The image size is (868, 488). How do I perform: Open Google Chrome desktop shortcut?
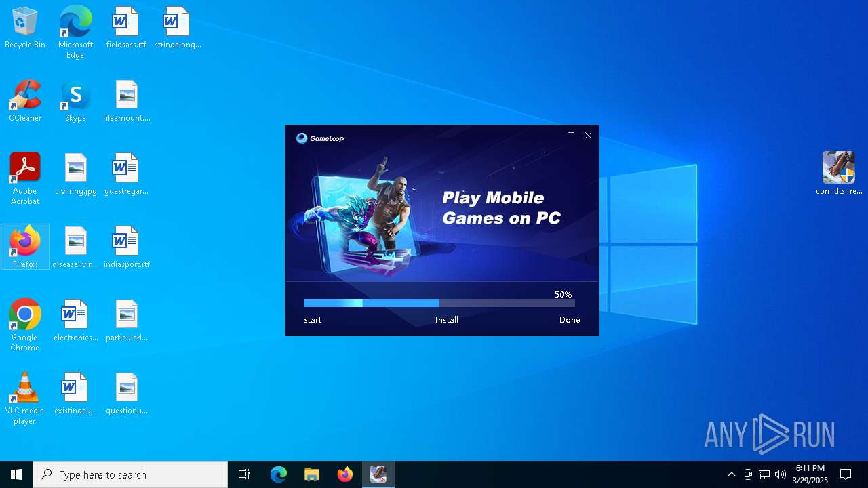coord(25,325)
